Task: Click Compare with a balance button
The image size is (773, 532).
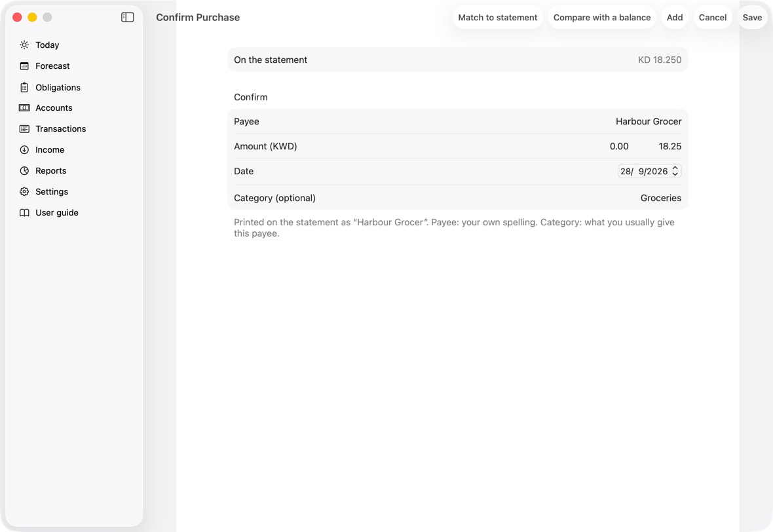Action: coord(602,17)
